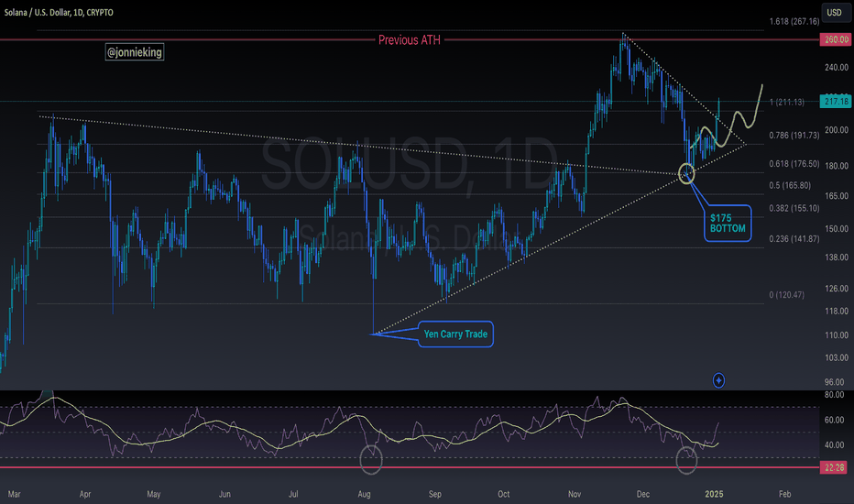This screenshot has height=504, width=854.
Task: Click the red 260.00 price label
Action: [x=836, y=39]
